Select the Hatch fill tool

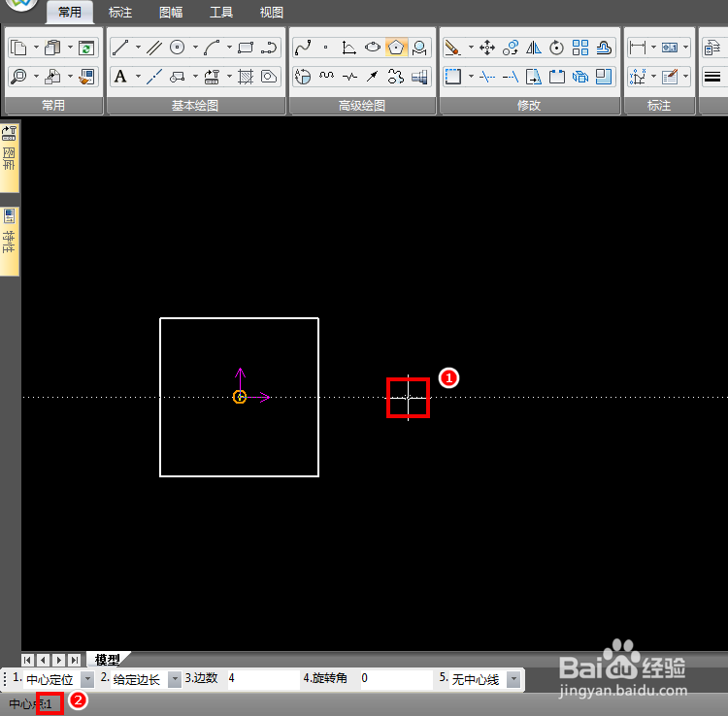pyautogui.click(x=246, y=76)
